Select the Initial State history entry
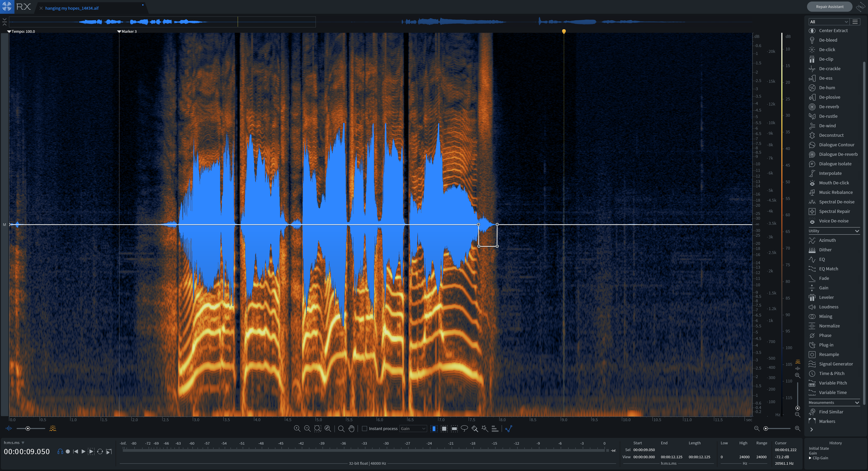This screenshot has width=868, height=471. [x=819, y=449]
